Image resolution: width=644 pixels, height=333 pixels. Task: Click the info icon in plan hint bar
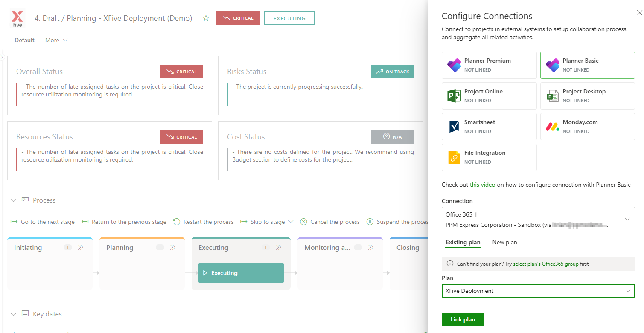[450, 264]
